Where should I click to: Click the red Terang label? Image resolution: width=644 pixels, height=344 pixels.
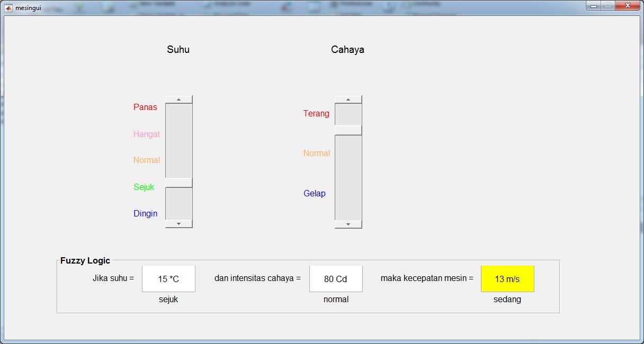pyautogui.click(x=316, y=114)
